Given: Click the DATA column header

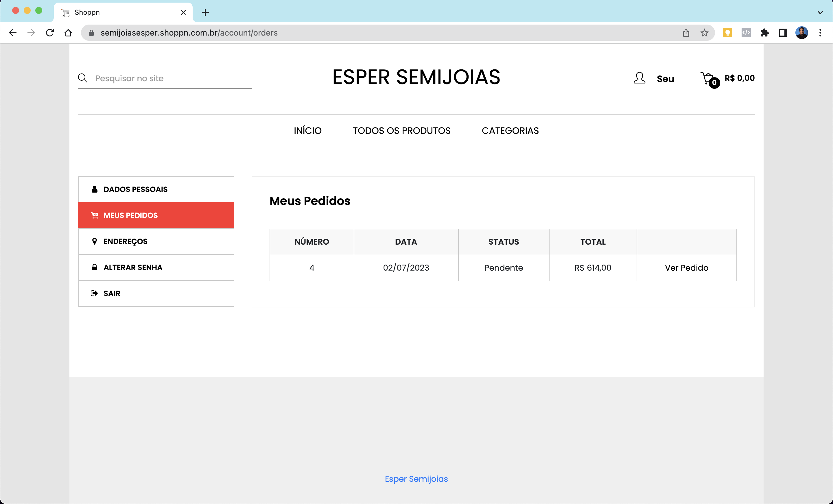Looking at the screenshot, I should [x=406, y=242].
